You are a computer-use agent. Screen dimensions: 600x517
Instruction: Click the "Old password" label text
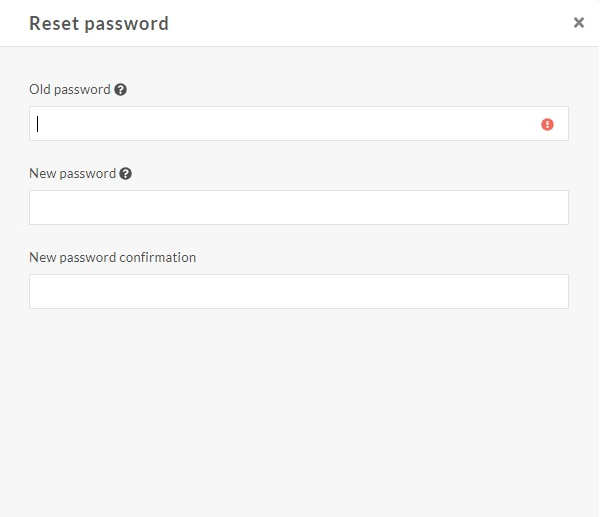70,90
